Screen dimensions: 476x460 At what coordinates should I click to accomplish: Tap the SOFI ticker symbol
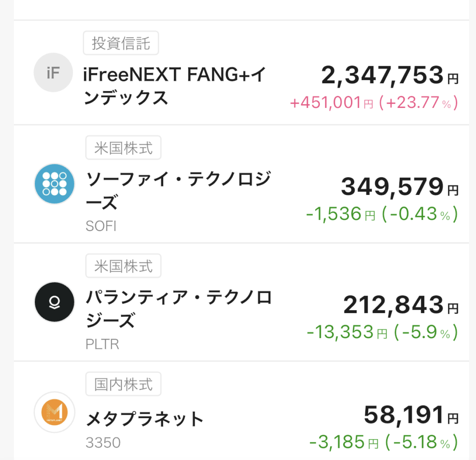coord(101,226)
